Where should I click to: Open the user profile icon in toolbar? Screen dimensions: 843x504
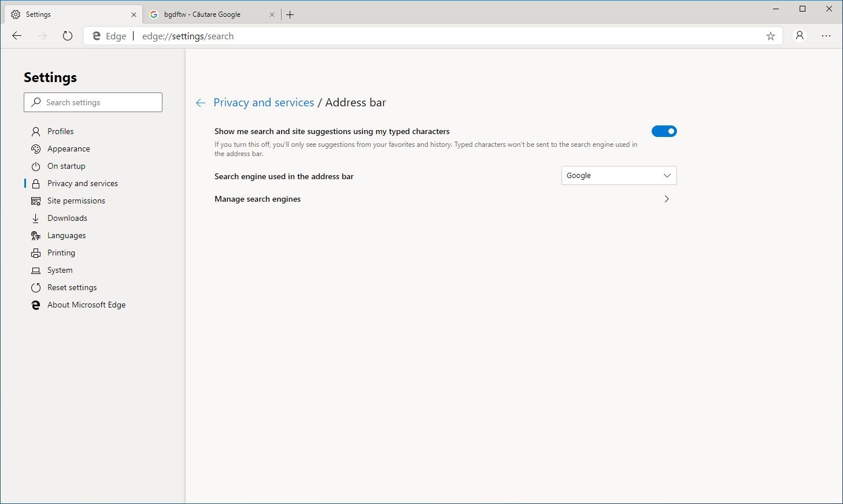point(800,36)
